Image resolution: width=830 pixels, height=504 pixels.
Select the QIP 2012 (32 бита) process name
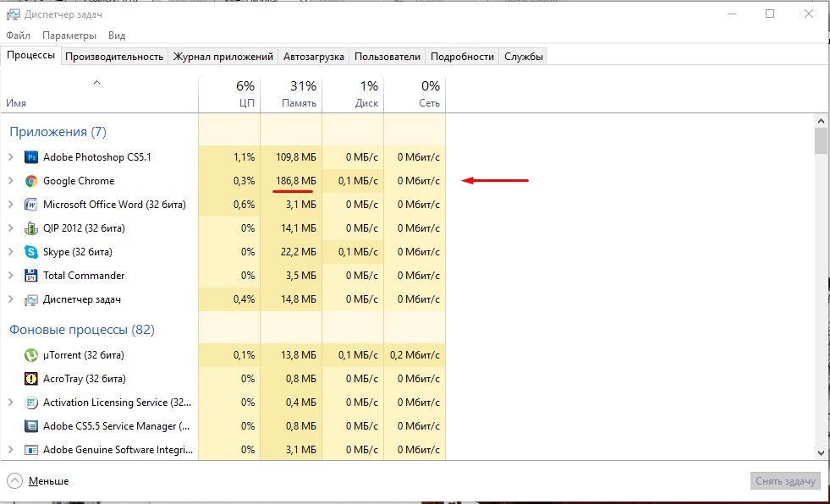(x=84, y=228)
